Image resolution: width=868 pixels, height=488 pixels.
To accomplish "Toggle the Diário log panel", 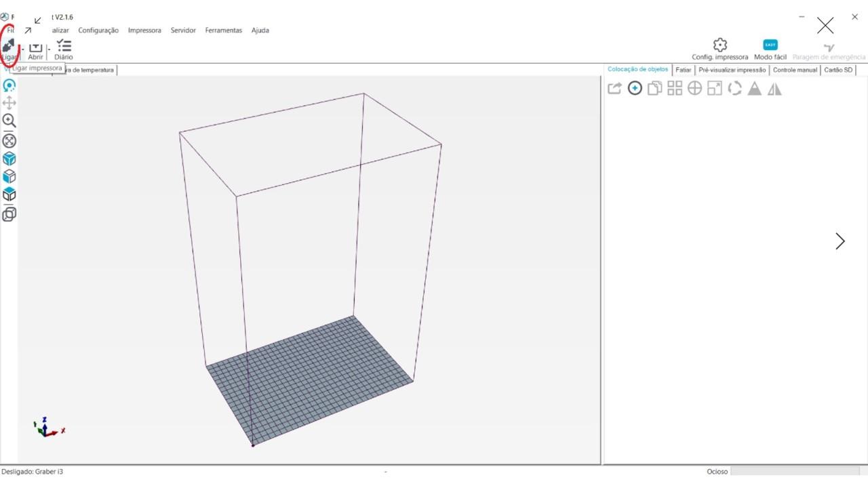I will pos(64,49).
